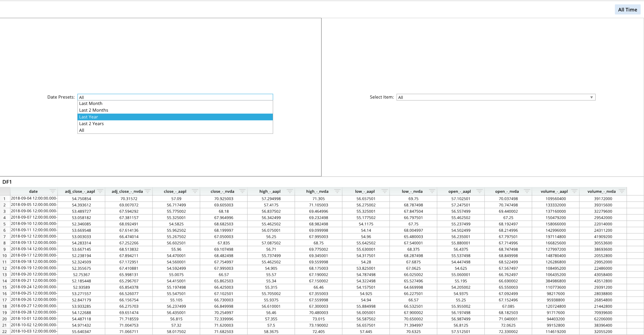Open filter icon for open_-_aapl column

[x=479, y=191]
